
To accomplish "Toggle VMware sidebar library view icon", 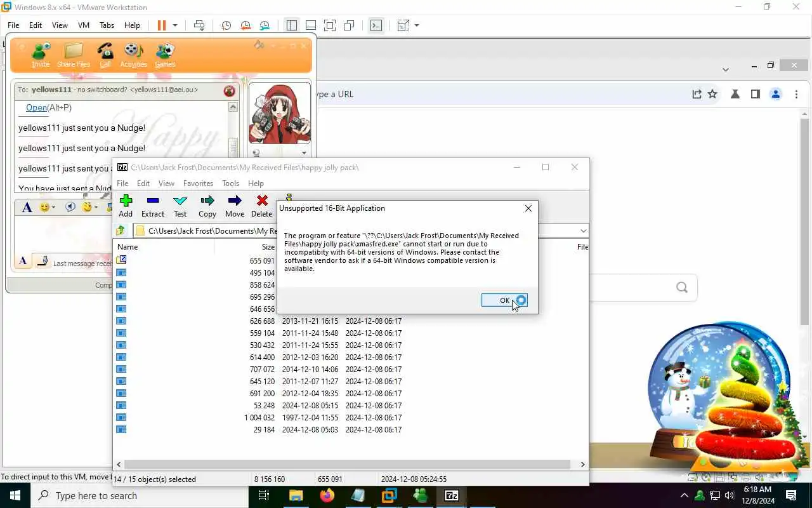I will click(292, 25).
